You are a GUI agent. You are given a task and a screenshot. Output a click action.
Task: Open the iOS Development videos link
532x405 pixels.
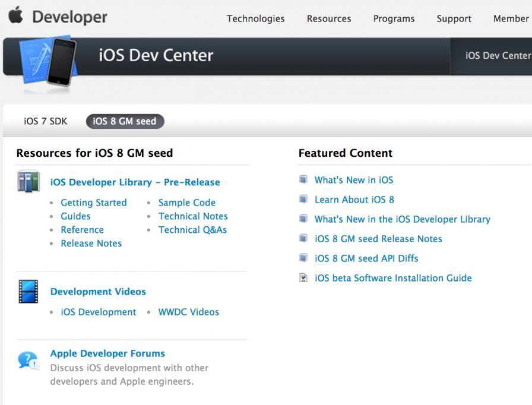tap(99, 312)
